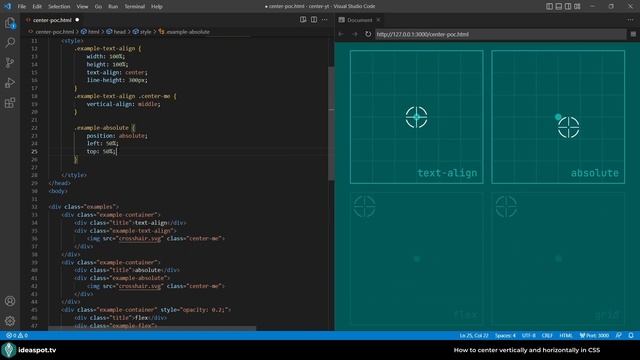This screenshot has width=640, height=360.
Task: Click UTF-8 encoding in status bar
Action: [529, 336]
